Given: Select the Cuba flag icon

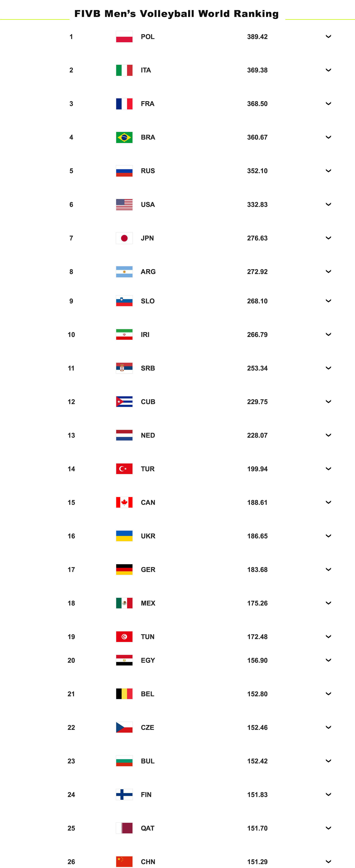Looking at the screenshot, I should coord(124,402).
